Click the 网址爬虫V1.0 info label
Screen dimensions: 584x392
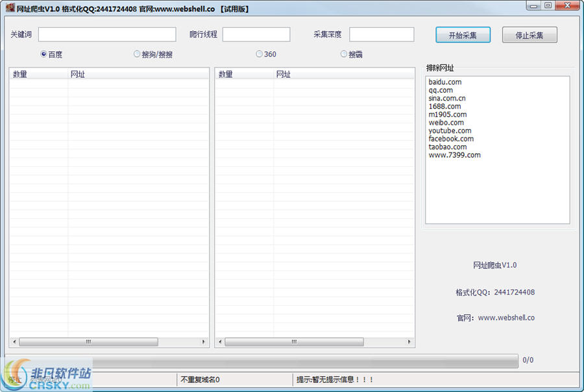pos(495,265)
